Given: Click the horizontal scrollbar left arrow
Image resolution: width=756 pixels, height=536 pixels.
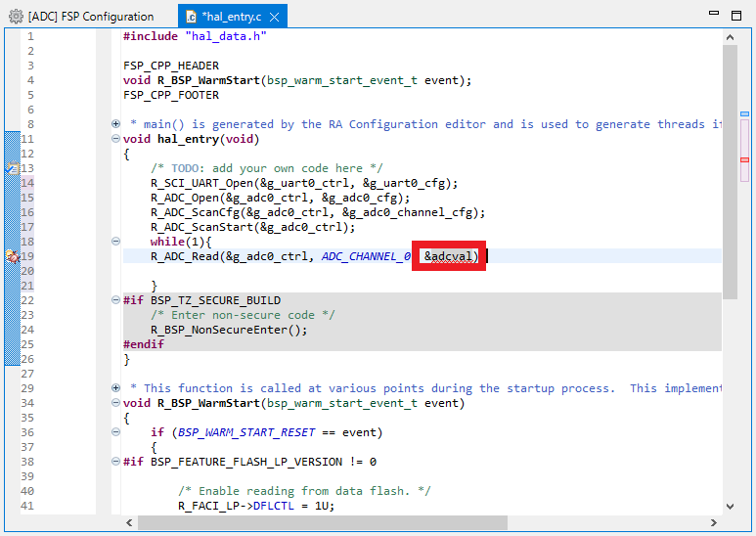Looking at the screenshot, I should (129, 522).
